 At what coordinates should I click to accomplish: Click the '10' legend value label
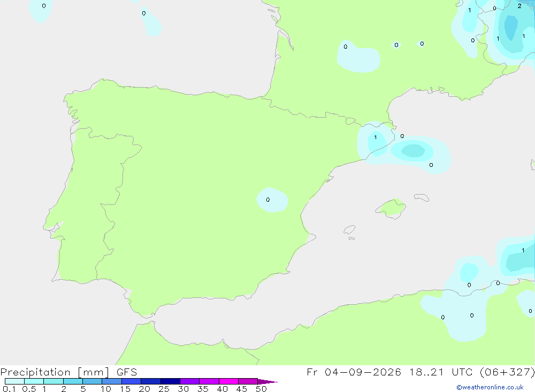(x=106, y=389)
